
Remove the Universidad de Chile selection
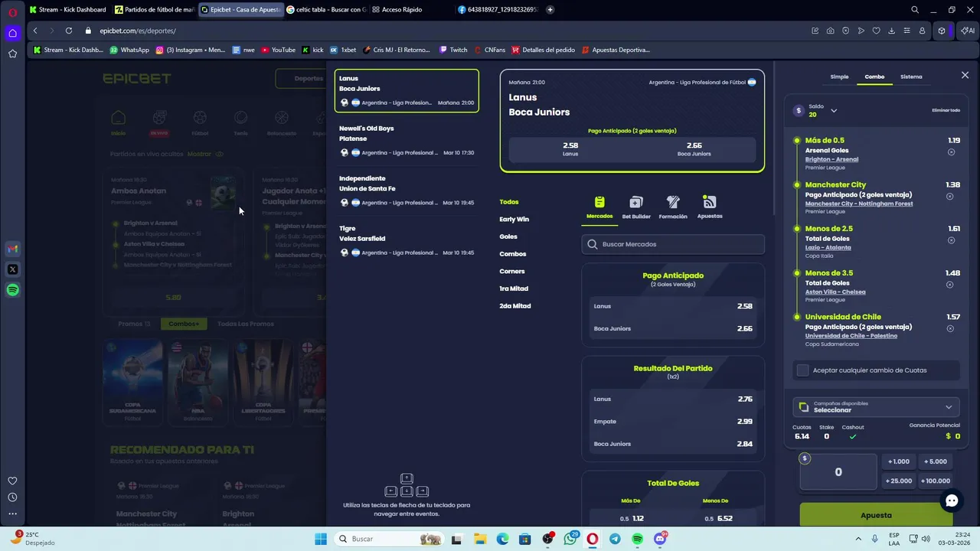click(950, 329)
